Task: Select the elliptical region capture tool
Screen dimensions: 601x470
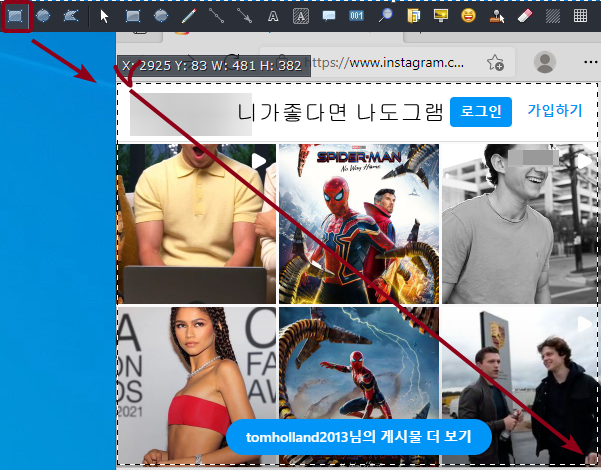Action: pos(43,16)
